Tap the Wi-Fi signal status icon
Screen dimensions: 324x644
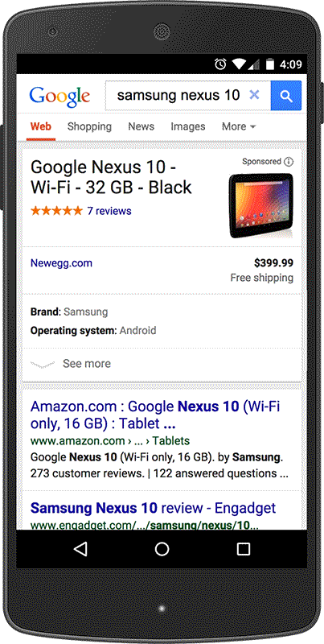pyautogui.click(x=238, y=64)
